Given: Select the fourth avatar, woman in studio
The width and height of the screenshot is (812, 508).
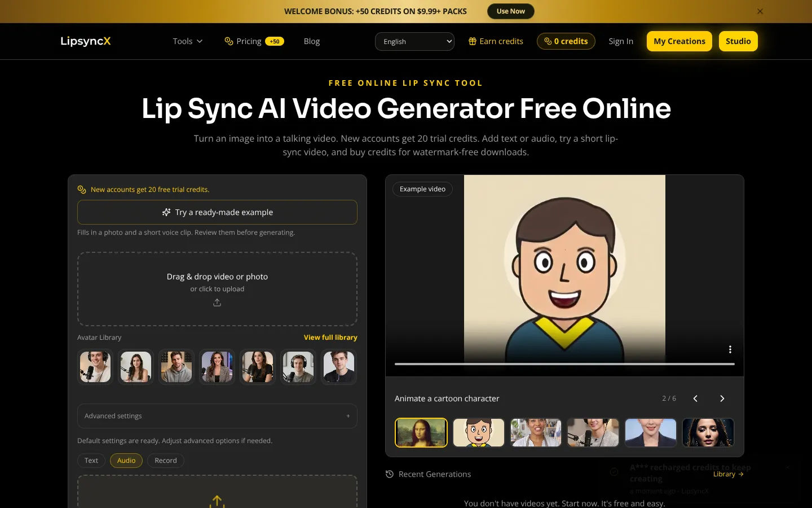Looking at the screenshot, I should (x=217, y=367).
